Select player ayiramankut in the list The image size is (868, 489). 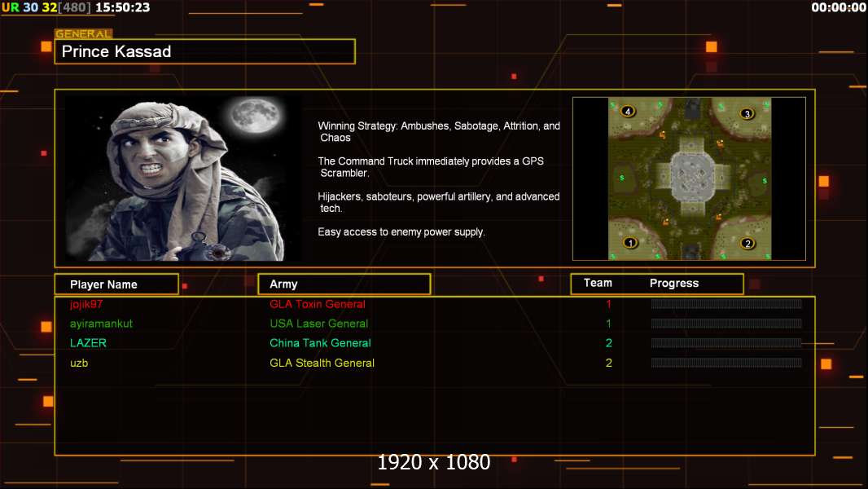101,324
